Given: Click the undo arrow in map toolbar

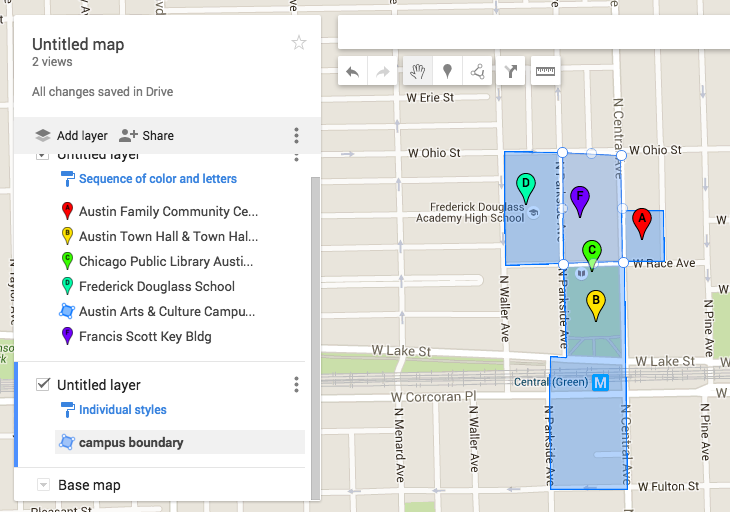Looking at the screenshot, I should (x=352, y=71).
